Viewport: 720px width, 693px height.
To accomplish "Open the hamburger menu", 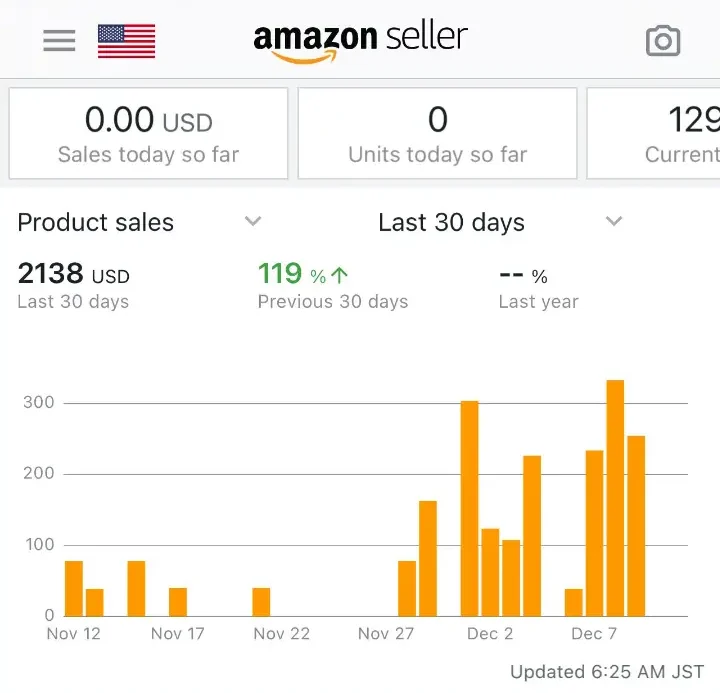I will tap(59, 40).
